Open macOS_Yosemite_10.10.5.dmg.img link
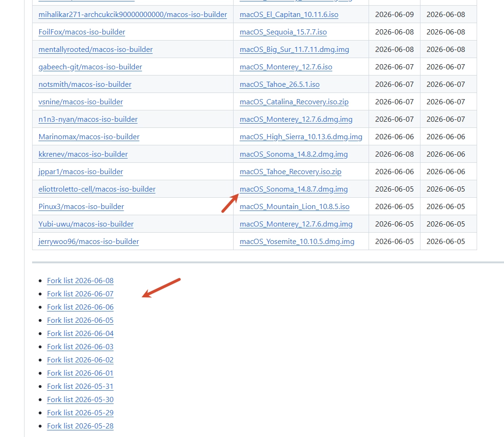504x437 pixels. (297, 241)
